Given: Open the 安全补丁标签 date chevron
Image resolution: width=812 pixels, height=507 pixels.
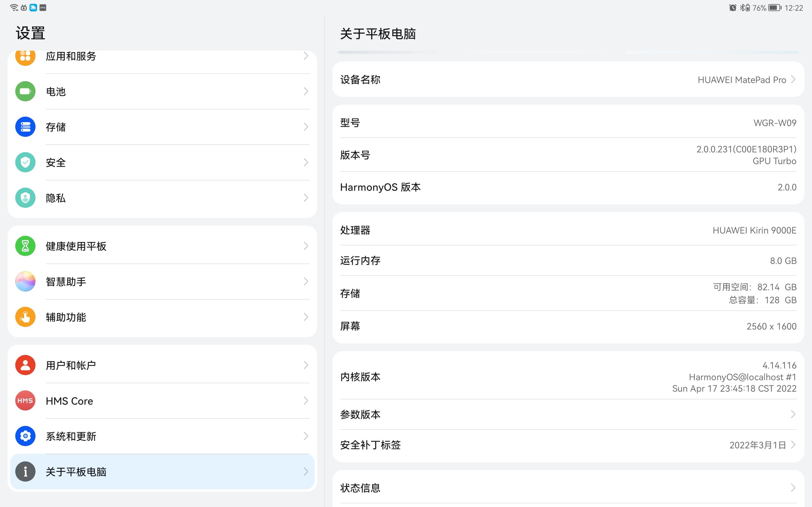Looking at the screenshot, I should (793, 445).
